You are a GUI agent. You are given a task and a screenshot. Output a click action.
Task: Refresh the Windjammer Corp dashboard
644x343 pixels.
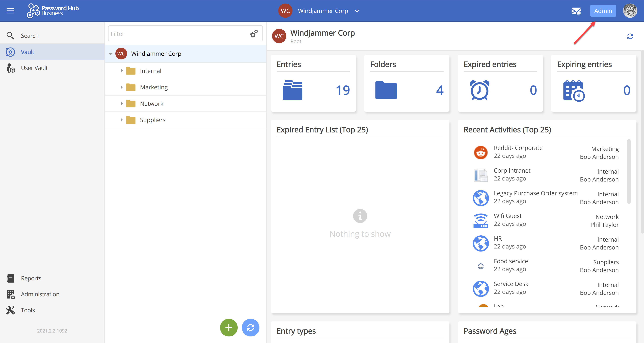630,37
